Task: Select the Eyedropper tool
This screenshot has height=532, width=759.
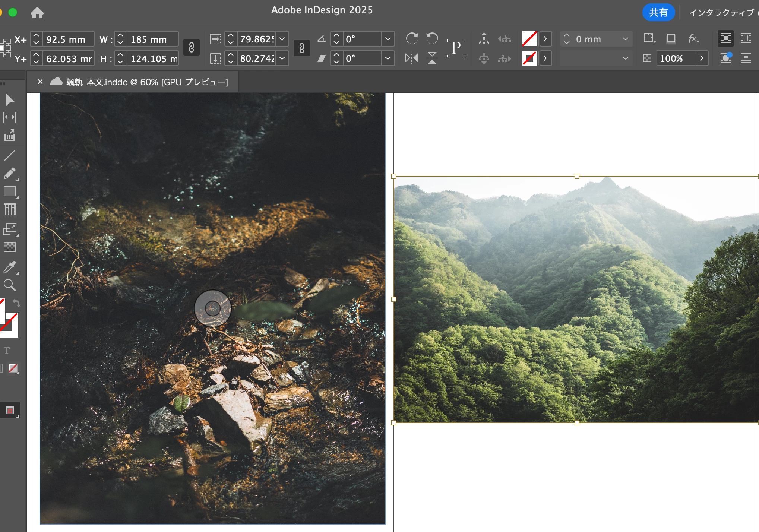Action: coord(10,267)
